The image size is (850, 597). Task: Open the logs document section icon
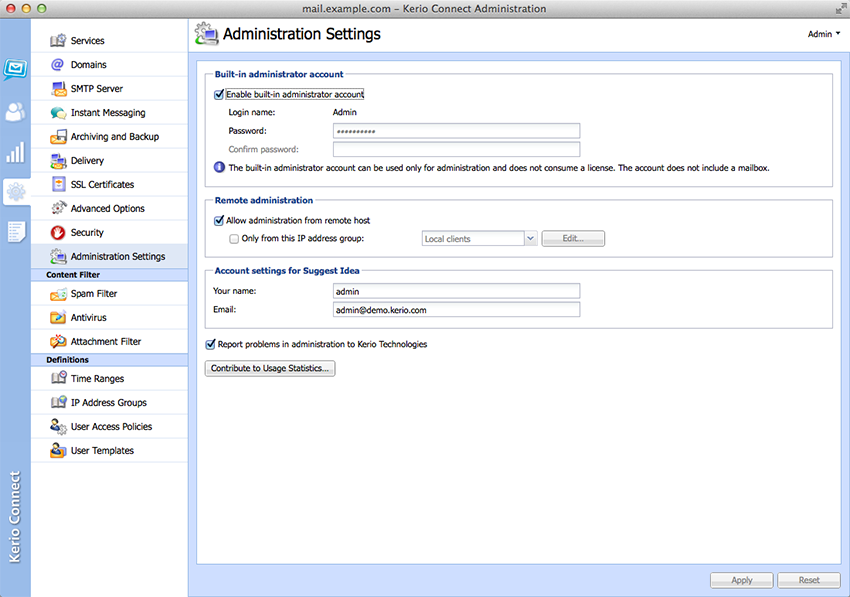(x=16, y=232)
